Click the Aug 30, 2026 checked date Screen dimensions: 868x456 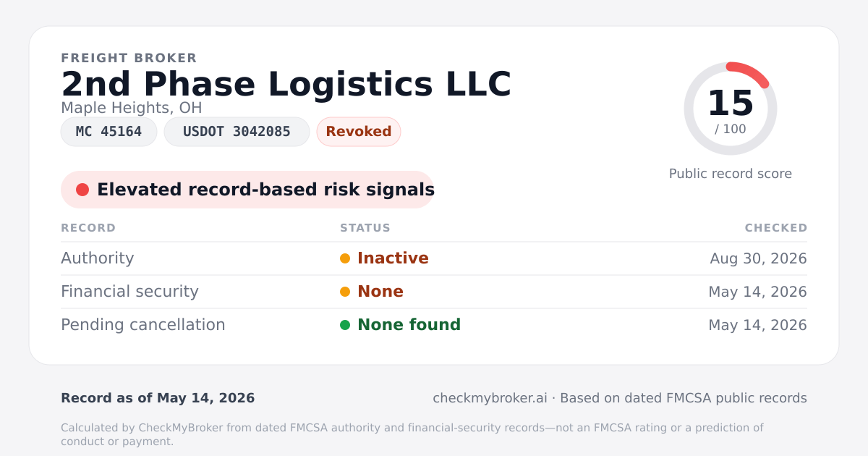point(759,258)
